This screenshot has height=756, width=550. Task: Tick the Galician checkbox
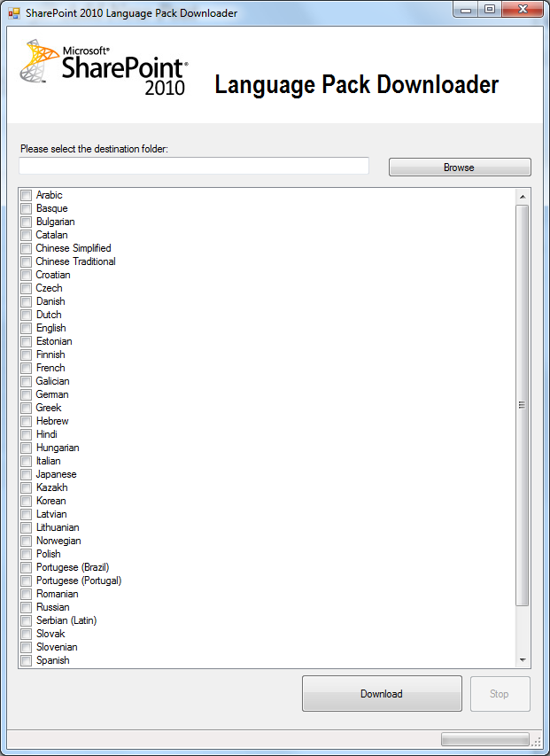27,381
